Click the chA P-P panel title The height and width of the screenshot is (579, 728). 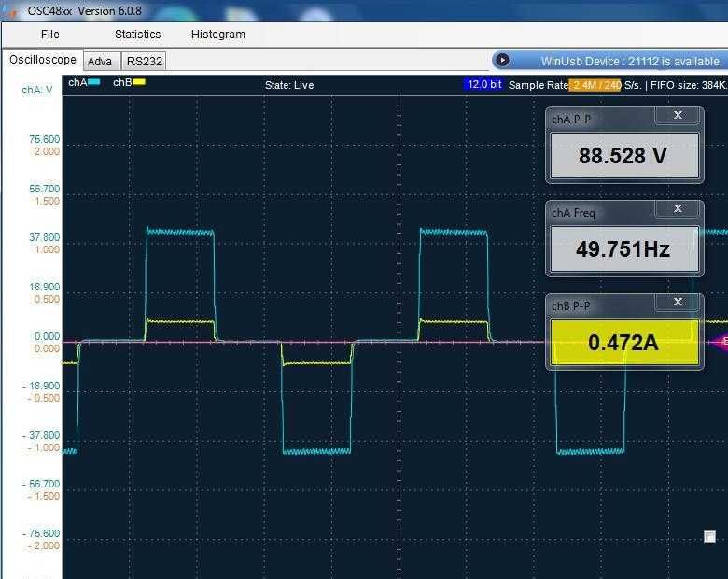pos(571,120)
